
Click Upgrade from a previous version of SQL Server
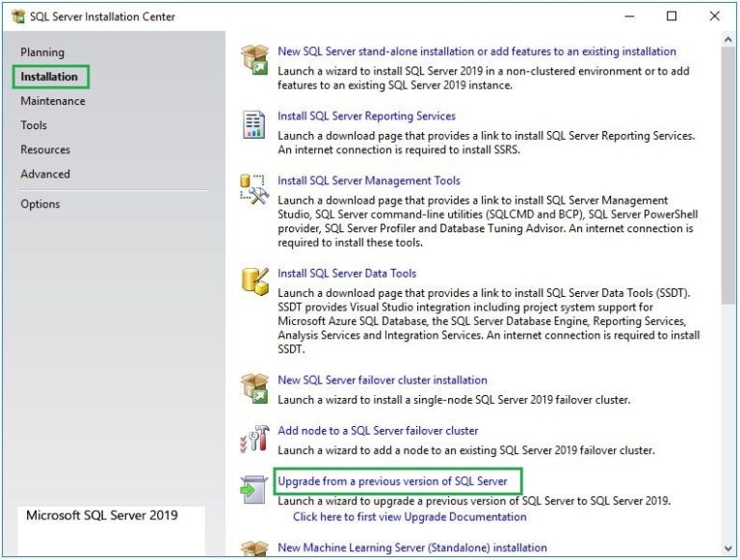[x=392, y=481]
